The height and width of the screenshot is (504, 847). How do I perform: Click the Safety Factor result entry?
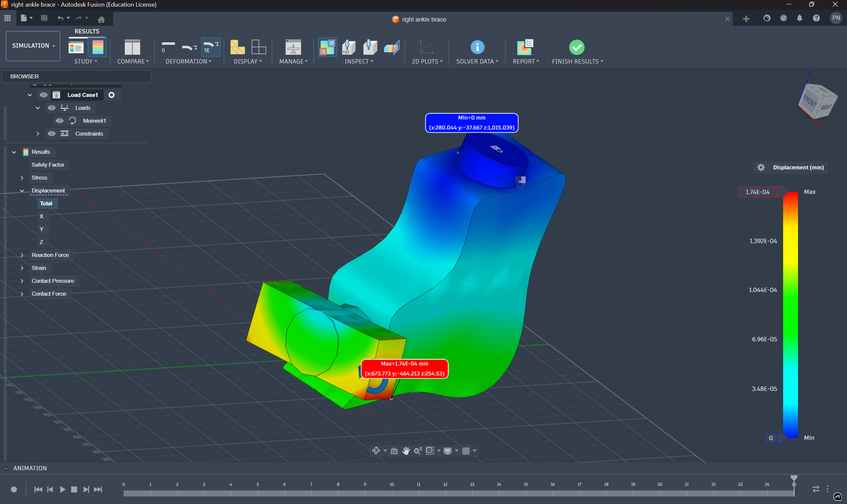click(x=48, y=165)
